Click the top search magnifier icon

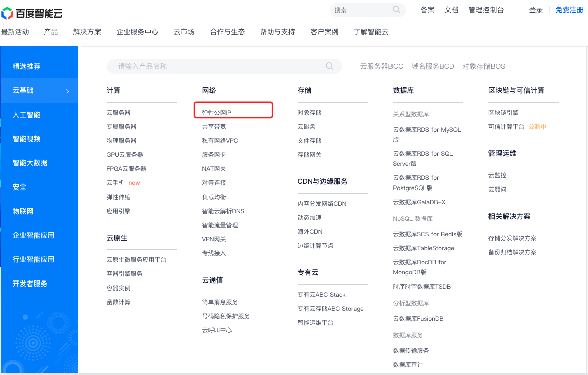[x=396, y=10]
